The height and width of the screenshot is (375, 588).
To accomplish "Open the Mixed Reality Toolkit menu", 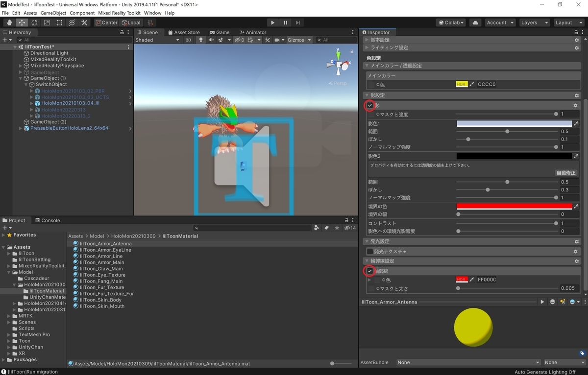I will [119, 13].
